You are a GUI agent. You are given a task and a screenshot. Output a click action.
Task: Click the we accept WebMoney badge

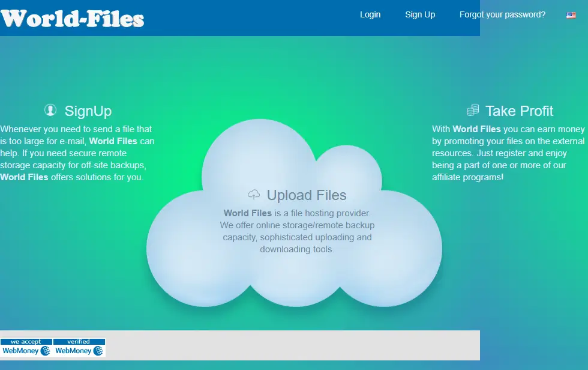(x=26, y=348)
